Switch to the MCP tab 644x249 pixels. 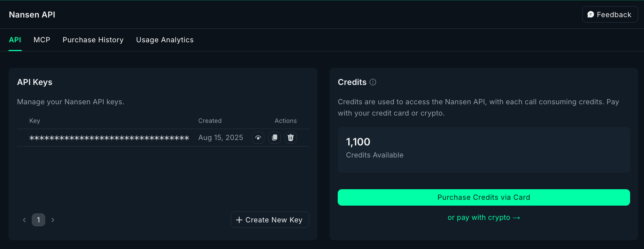point(42,40)
